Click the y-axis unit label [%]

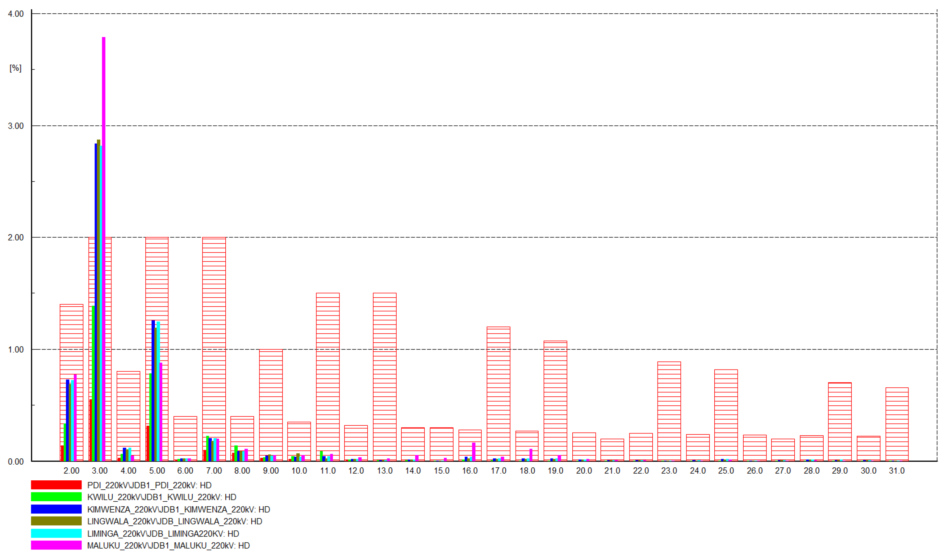click(15, 68)
